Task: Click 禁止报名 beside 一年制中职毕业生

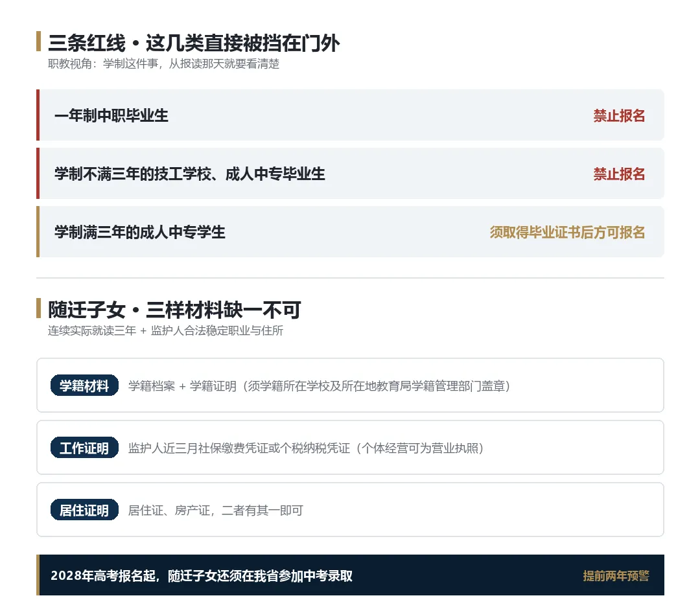Action: (619, 115)
